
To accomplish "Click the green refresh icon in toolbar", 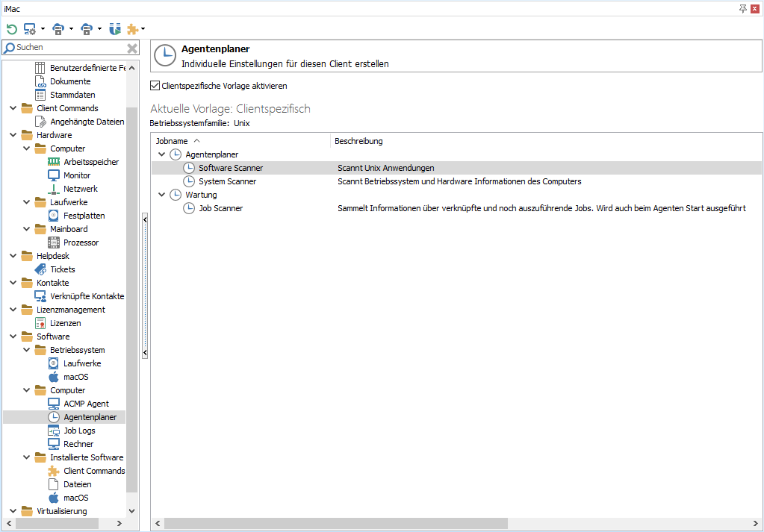I will point(12,29).
